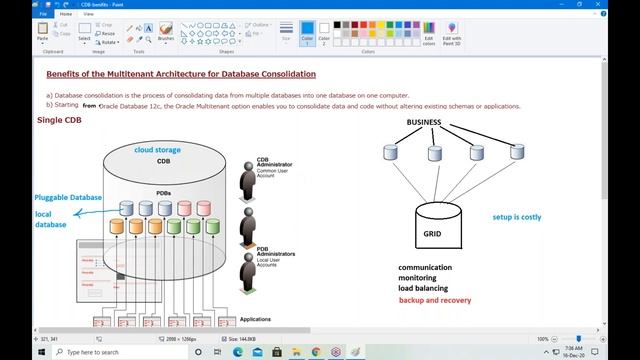This screenshot has width=640, height=360.
Task: Click the Paste clipboard icon
Action: (42, 28)
